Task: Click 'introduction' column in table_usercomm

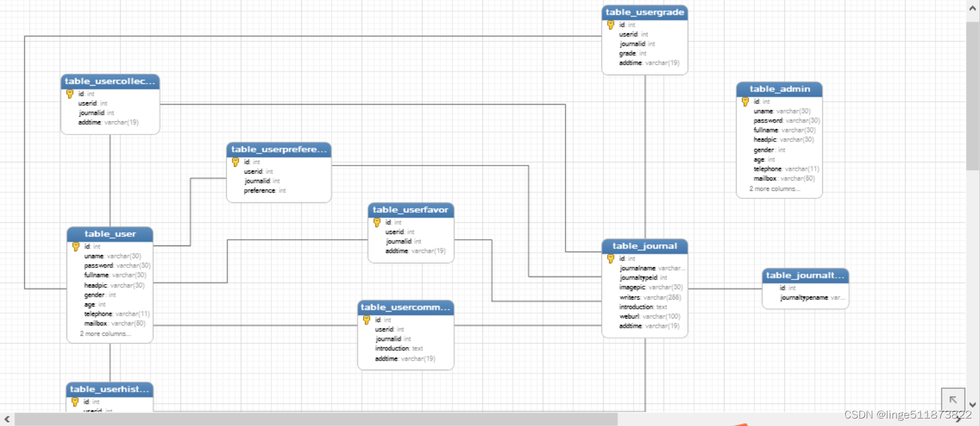Action: pos(399,349)
